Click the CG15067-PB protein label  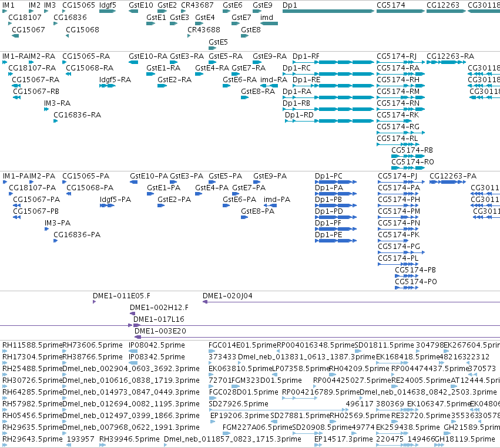36,211
